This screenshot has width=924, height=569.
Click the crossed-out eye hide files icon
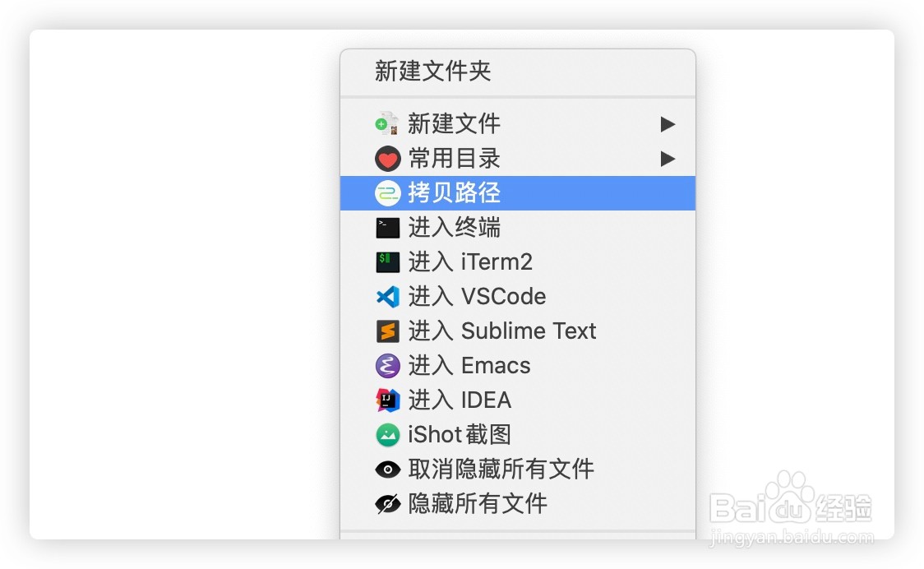coord(387,503)
